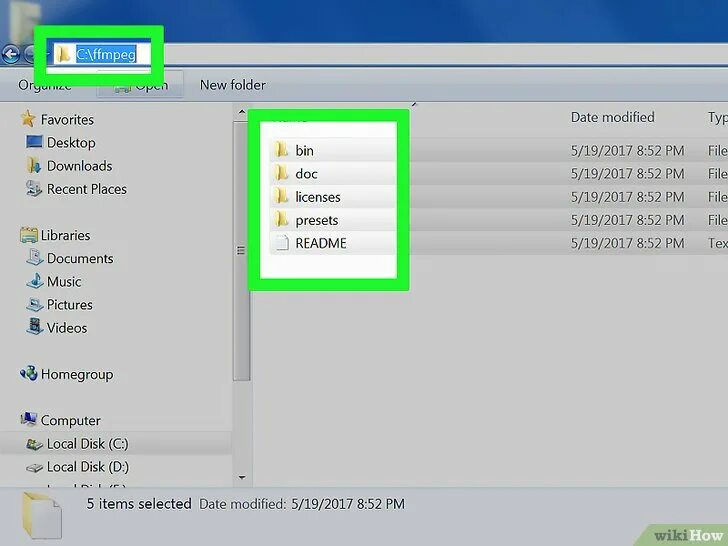Select Libraries in the sidebar
728x546 pixels.
tap(65, 235)
